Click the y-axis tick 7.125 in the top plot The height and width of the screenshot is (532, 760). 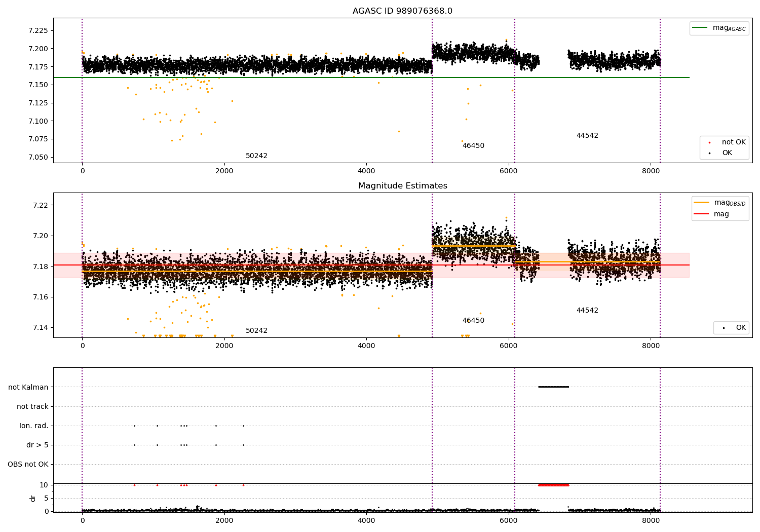(39, 103)
